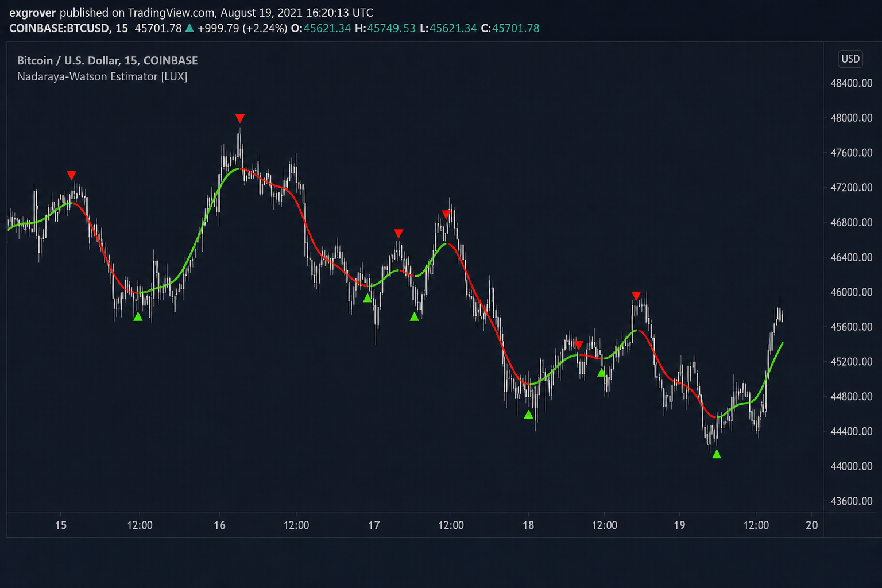This screenshot has height=588, width=882.
Task: Click the rightmost red down-triangle signal marker
Action: click(x=636, y=296)
